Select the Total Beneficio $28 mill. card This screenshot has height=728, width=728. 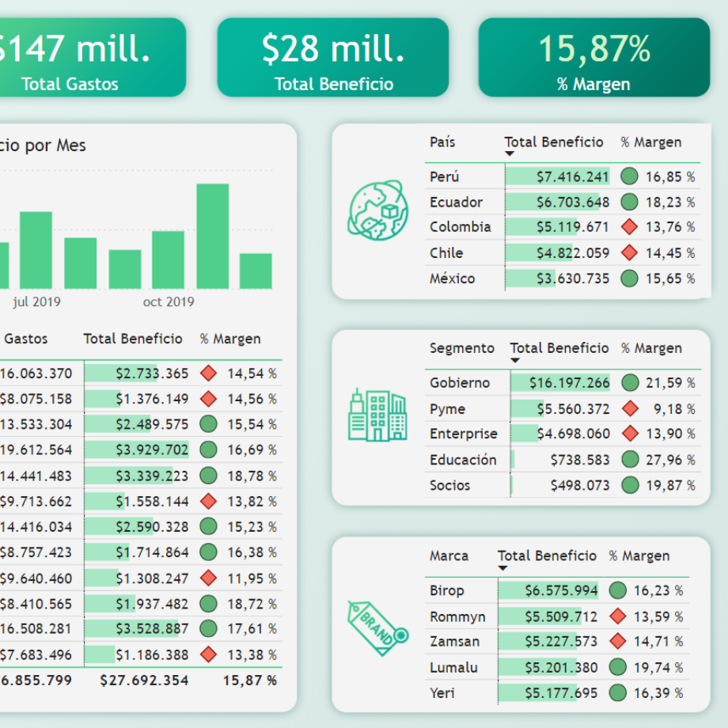pyautogui.click(x=333, y=58)
